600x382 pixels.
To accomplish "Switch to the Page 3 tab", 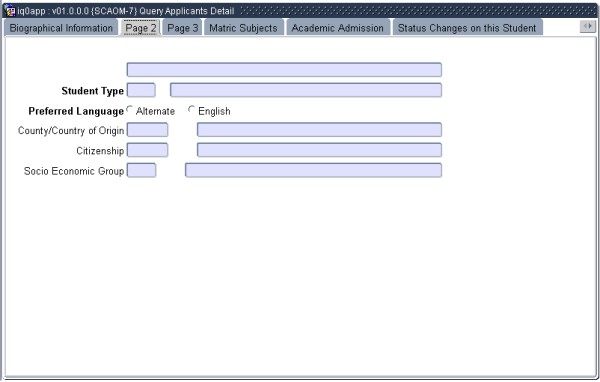I will pyautogui.click(x=183, y=28).
